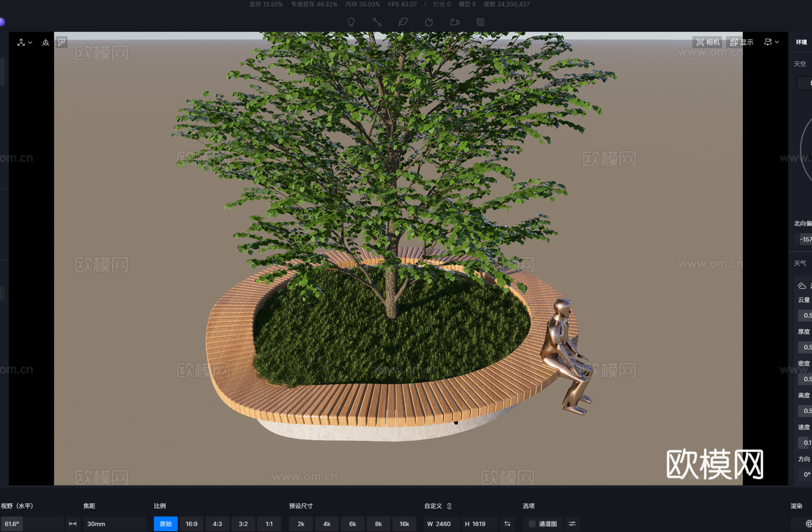This screenshot has height=532, width=812.
Task: Open the axis coordinate dropdown
Action: pyautogui.click(x=25, y=42)
